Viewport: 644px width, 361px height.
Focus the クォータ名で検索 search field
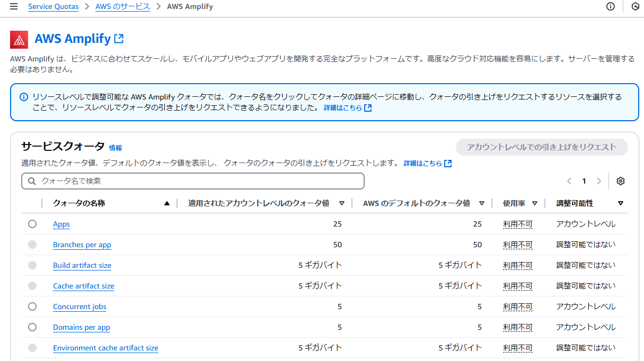[193, 181]
